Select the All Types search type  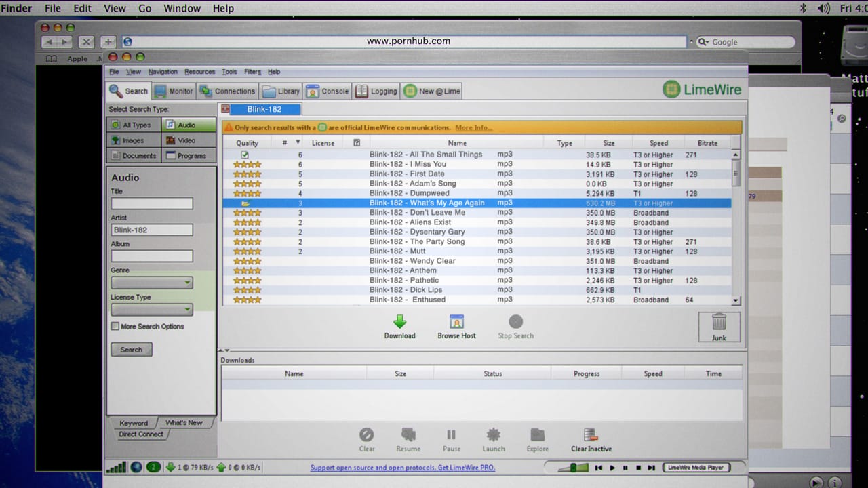click(134, 125)
